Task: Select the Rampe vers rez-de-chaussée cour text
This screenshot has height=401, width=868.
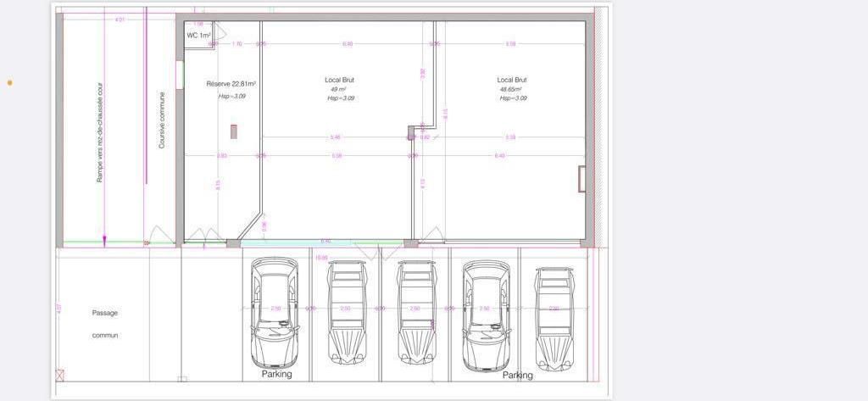Action: pos(100,138)
